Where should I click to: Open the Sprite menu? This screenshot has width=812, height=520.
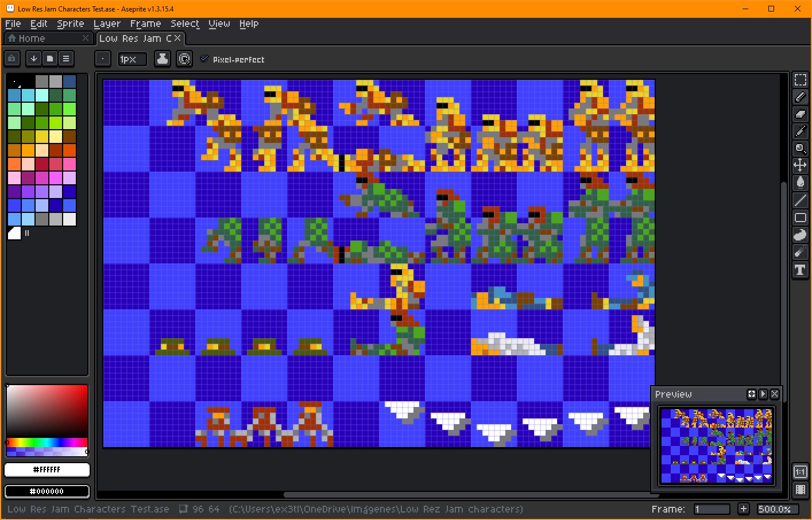point(70,24)
